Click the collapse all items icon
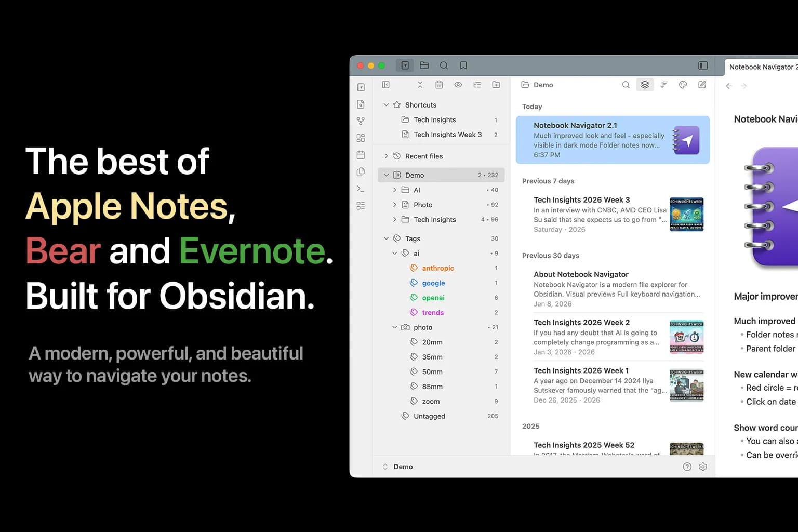This screenshot has width=798, height=532. click(420, 85)
